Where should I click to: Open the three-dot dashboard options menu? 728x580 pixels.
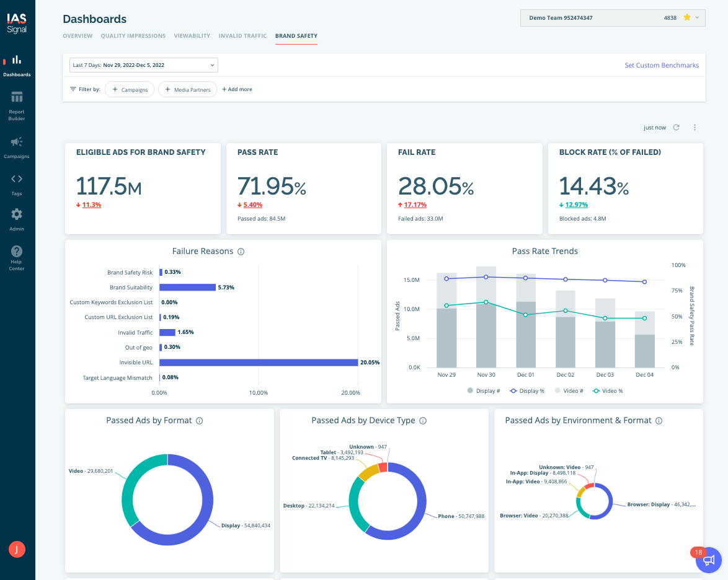point(695,128)
